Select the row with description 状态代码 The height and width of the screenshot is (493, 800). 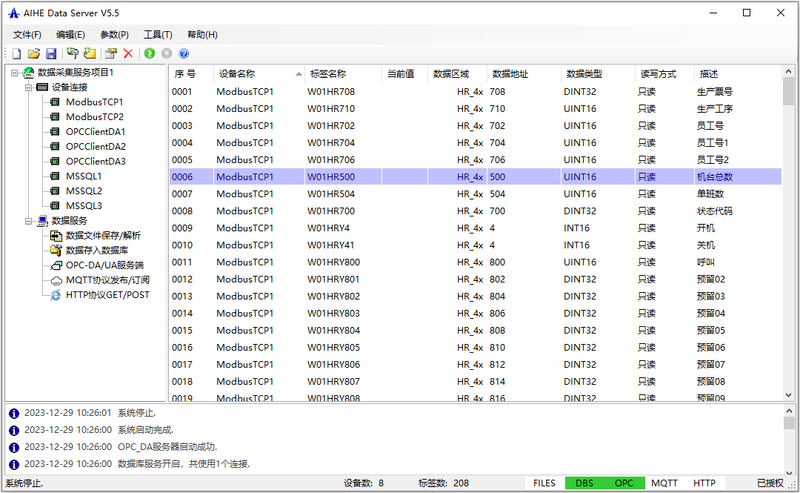click(x=475, y=211)
